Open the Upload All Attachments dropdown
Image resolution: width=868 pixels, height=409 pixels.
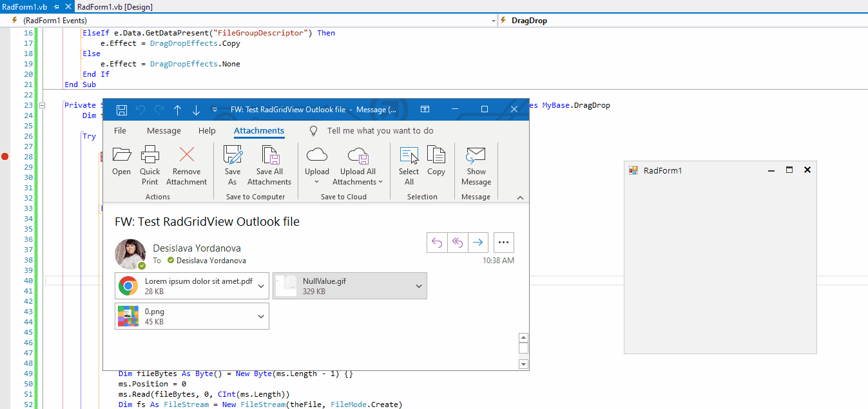pyautogui.click(x=358, y=166)
